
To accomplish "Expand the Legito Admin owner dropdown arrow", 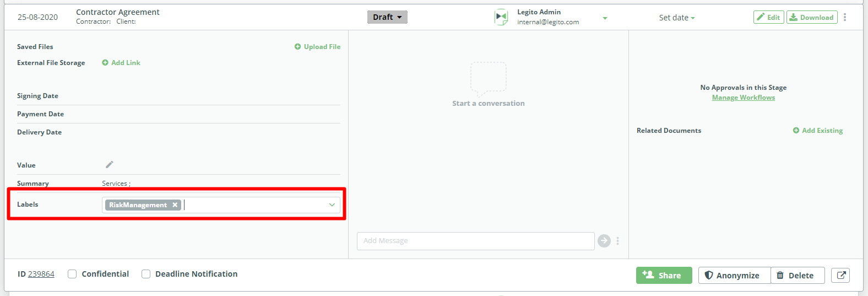I will coord(605,18).
